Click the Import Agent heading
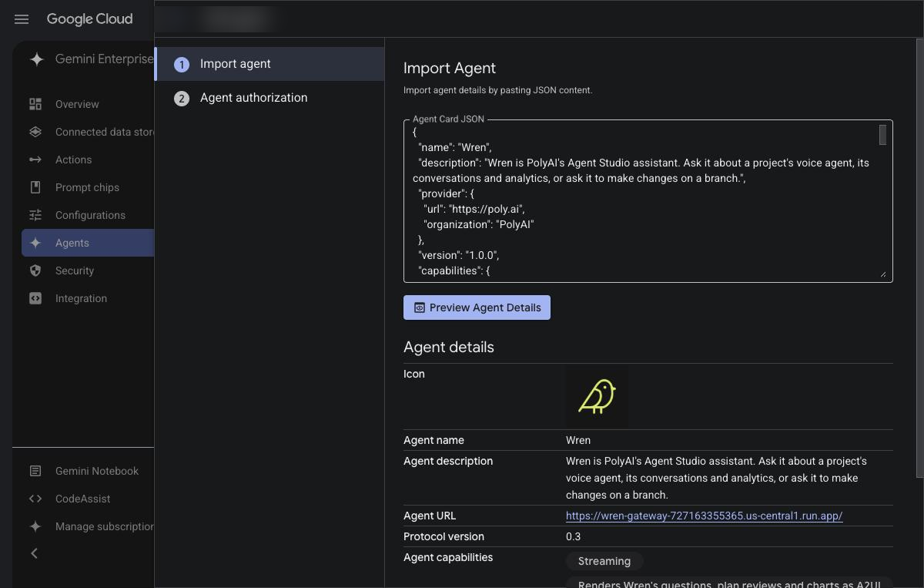The width and height of the screenshot is (924, 588). click(x=450, y=68)
